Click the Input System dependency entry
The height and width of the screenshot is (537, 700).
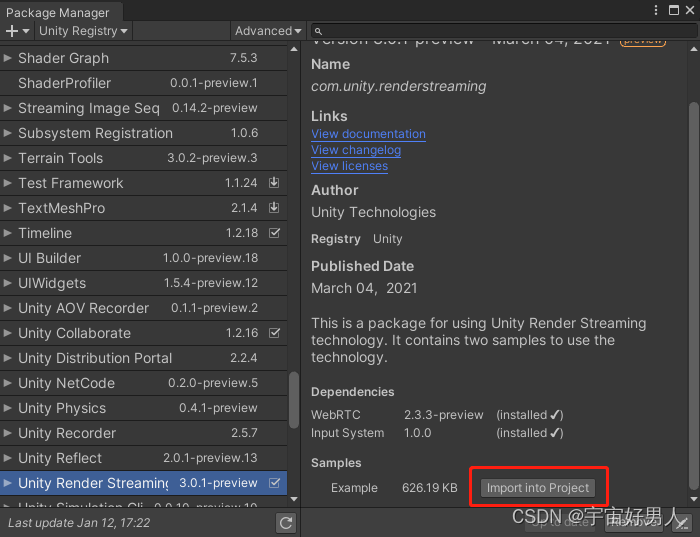(437, 433)
